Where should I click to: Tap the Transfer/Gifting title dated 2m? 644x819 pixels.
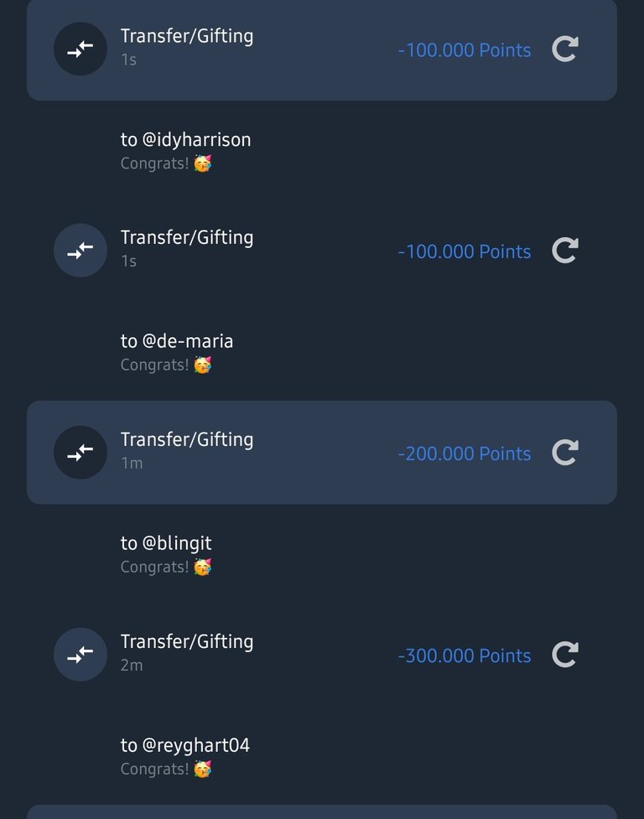coord(187,641)
